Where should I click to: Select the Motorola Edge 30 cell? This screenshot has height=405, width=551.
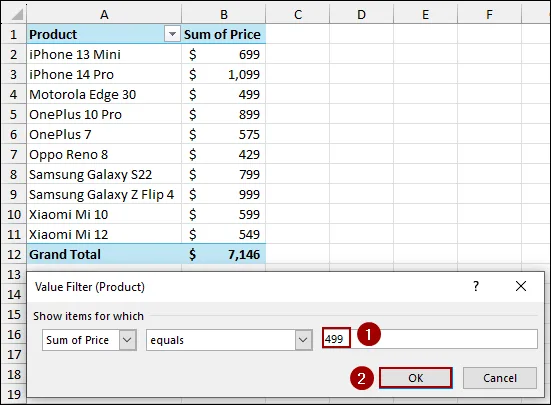104,94
